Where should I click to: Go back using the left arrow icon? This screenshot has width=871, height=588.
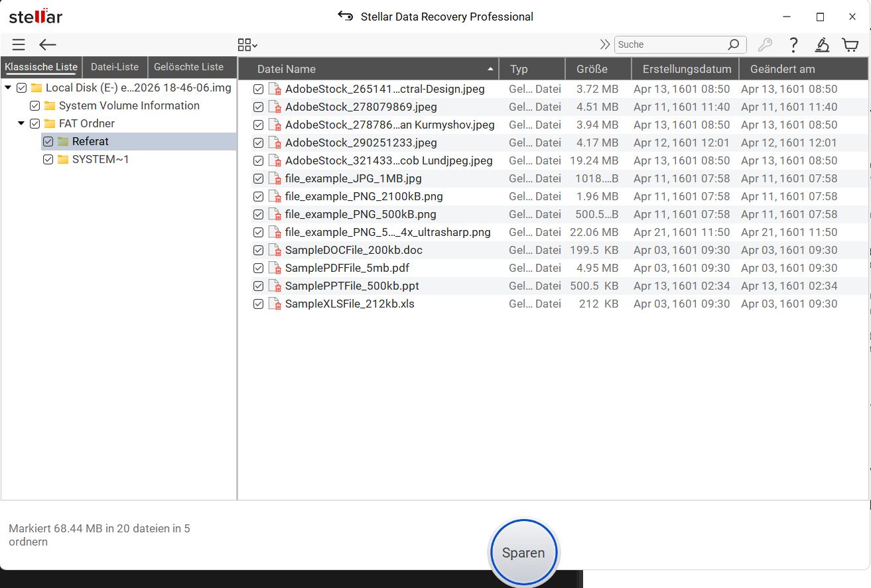pos(48,44)
